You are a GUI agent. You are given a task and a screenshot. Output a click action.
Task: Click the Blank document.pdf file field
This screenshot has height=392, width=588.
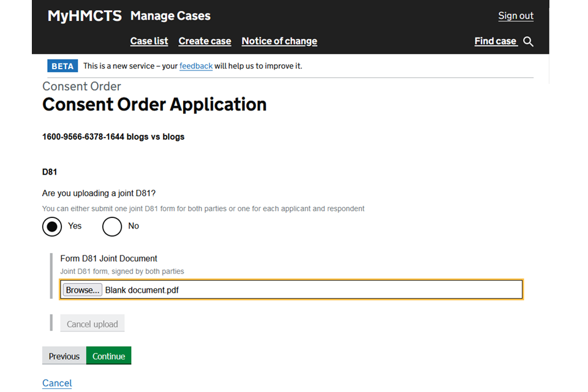[x=312, y=290]
